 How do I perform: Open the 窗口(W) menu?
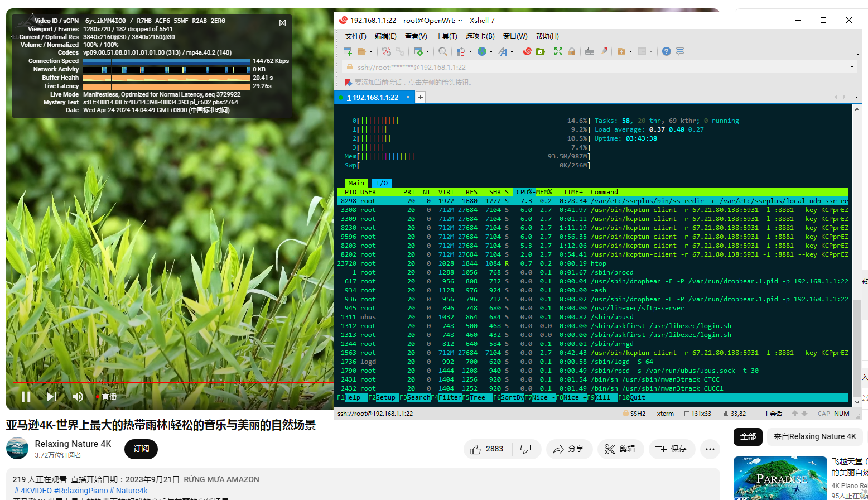pos(515,36)
